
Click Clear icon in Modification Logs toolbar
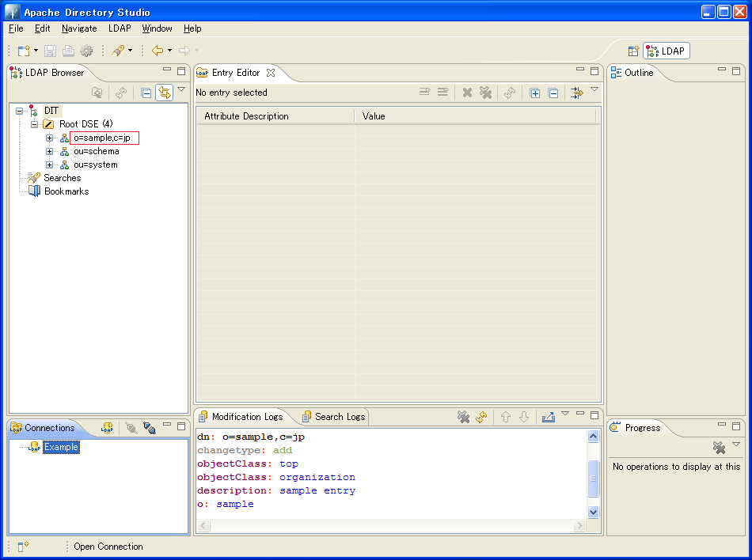click(463, 418)
